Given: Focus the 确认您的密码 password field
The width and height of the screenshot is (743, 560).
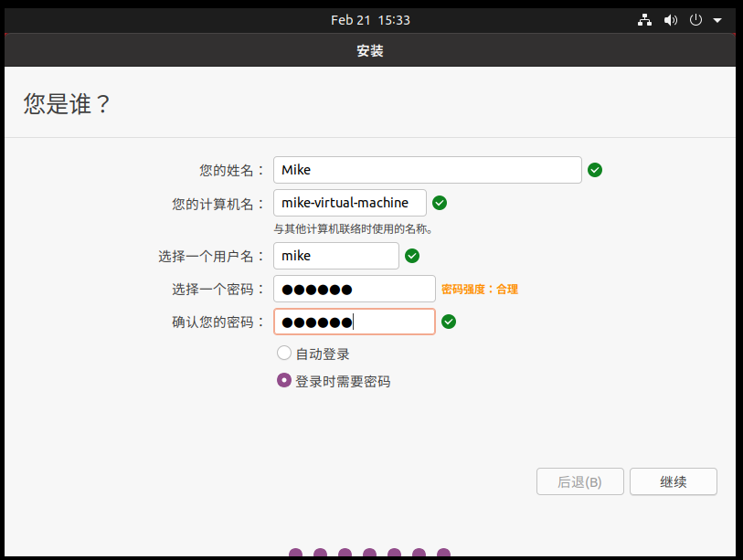Looking at the screenshot, I should coord(355,322).
